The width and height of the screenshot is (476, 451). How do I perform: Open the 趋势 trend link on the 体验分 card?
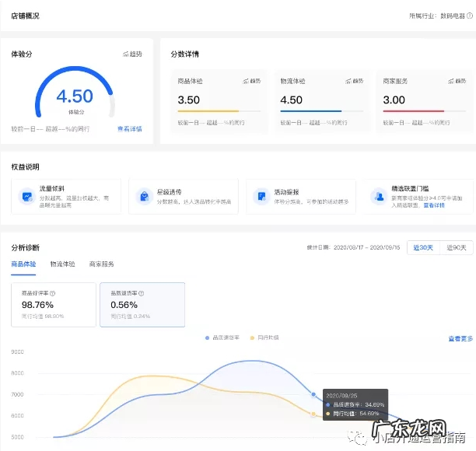132,54
